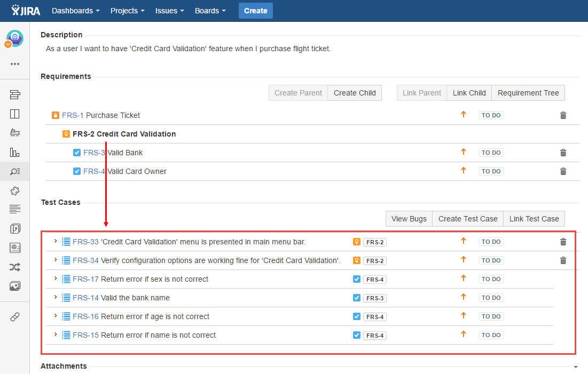Viewport: 588px width, 374px height.
Task: Click the link chain icon in sidebar
Action: [x=15, y=317]
